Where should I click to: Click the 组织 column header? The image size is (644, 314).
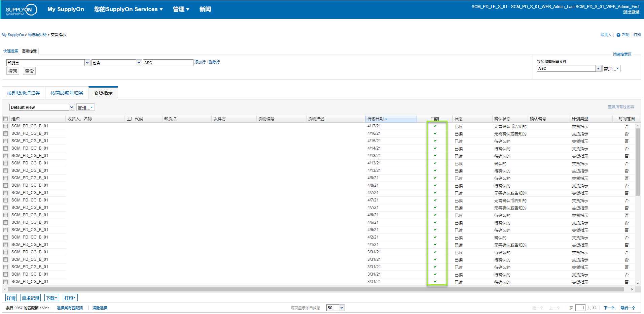click(x=37, y=119)
